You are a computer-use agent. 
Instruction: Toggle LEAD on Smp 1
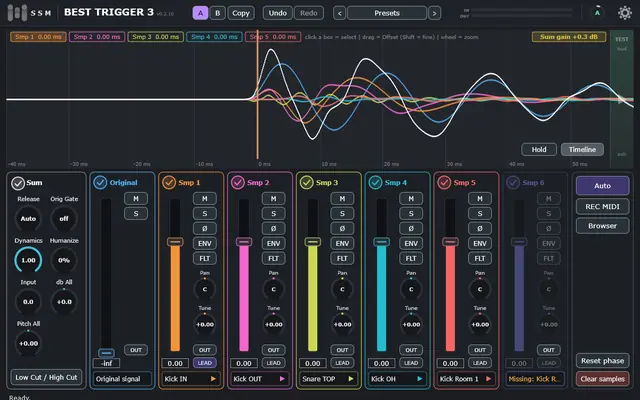click(x=204, y=363)
